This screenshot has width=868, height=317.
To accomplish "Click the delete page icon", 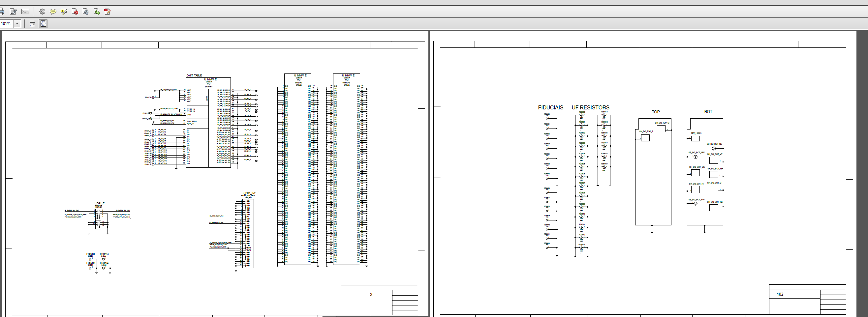I will [75, 12].
